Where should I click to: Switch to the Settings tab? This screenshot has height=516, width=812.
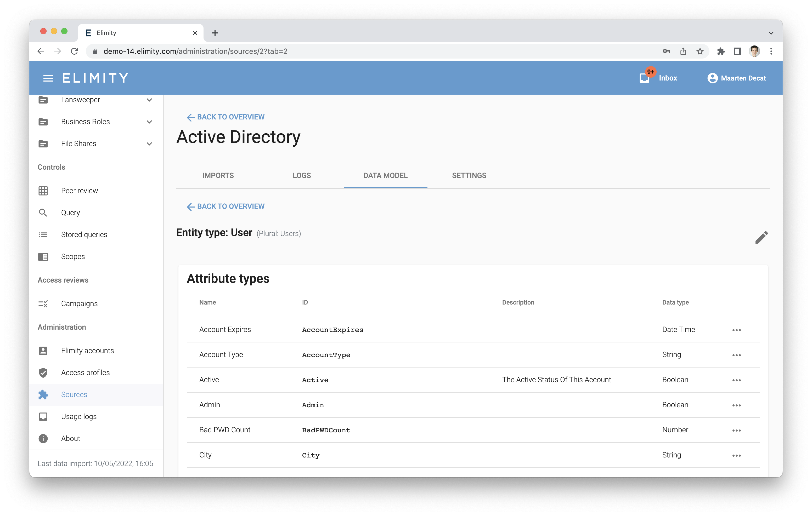[469, 176]
